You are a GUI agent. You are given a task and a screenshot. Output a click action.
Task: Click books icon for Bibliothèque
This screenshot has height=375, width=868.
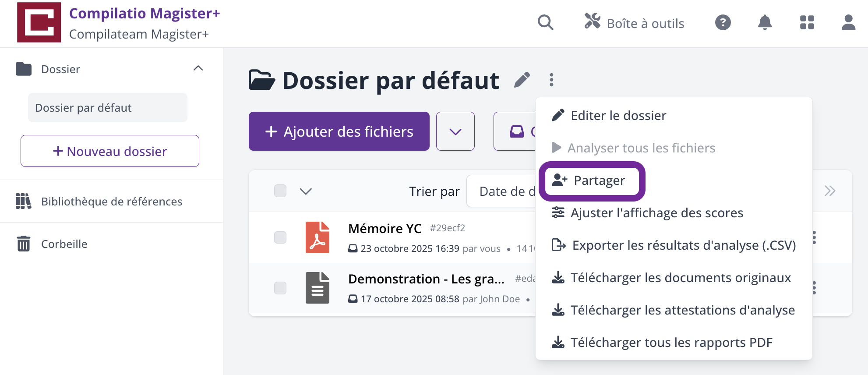point(24,201)
